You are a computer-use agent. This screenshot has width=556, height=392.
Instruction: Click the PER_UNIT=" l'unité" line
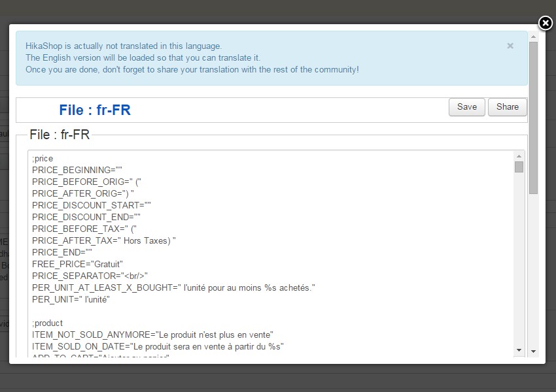71,299
